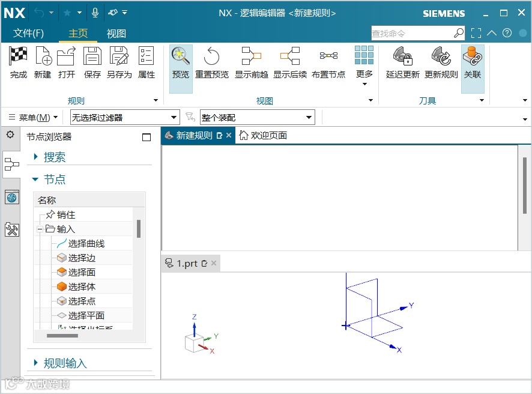Collapse the 输入 folder node
Viewport: 532px width, 394px height.
coord(40,229)
